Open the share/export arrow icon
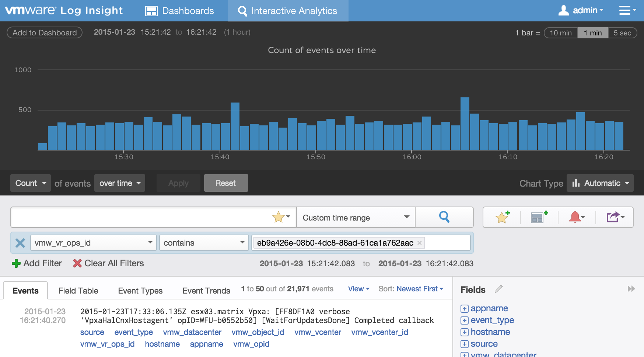 [615, 217]
